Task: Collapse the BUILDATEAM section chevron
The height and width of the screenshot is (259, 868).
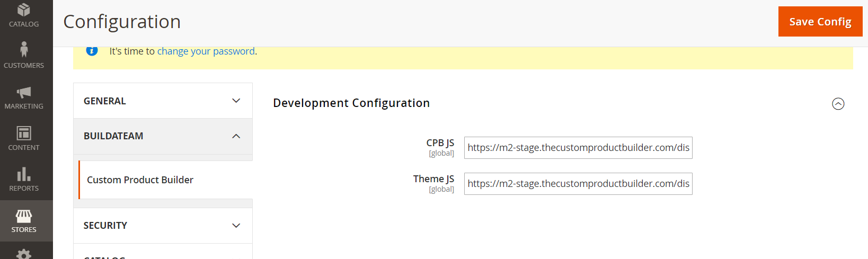Action: 236,136
